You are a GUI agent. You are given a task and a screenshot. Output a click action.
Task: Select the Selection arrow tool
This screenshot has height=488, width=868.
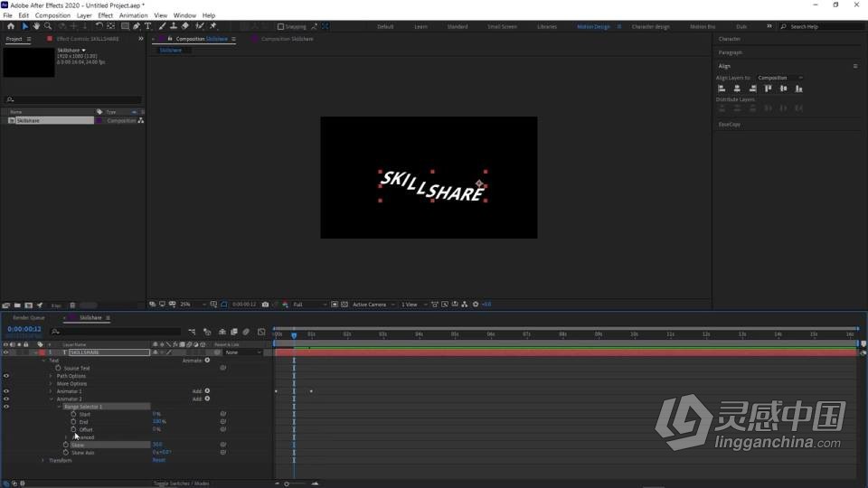(25, 26)
